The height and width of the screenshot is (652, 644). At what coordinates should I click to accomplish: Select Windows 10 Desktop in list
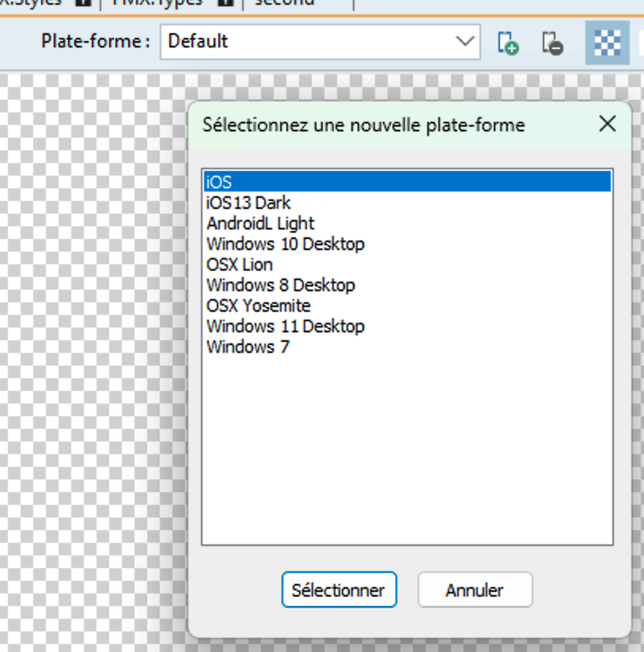pos(285,244)
